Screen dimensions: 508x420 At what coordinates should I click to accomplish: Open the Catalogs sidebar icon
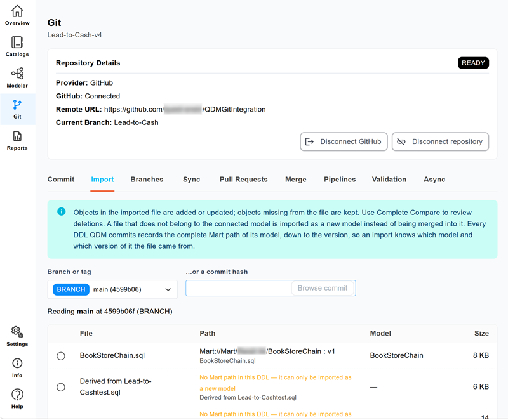17,43
